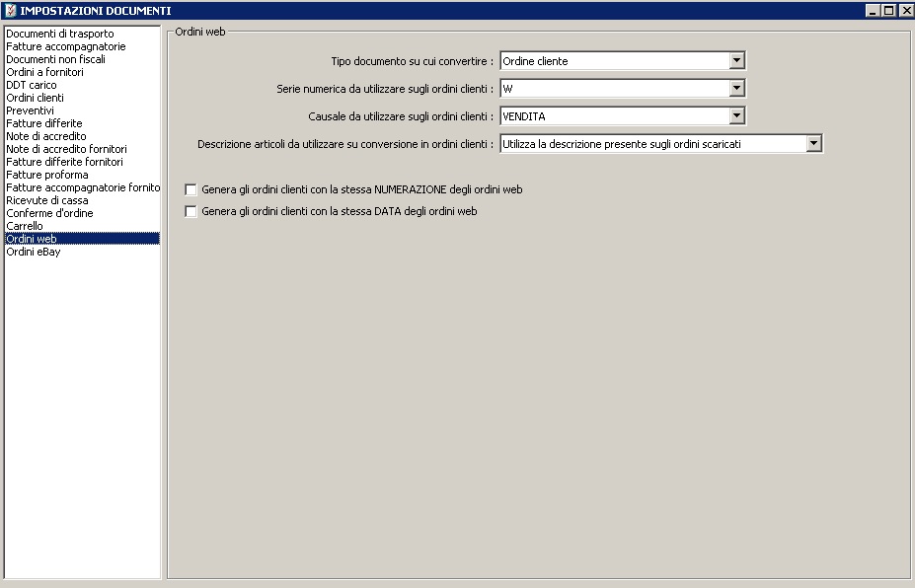
Task: Select DDT carico in list
Action: click(82, 85)
